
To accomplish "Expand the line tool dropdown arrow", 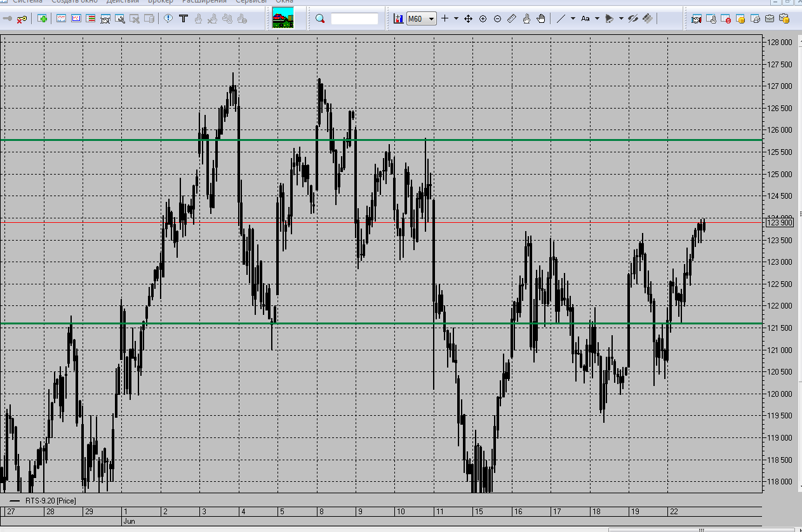I will click(x=573, y=19).
